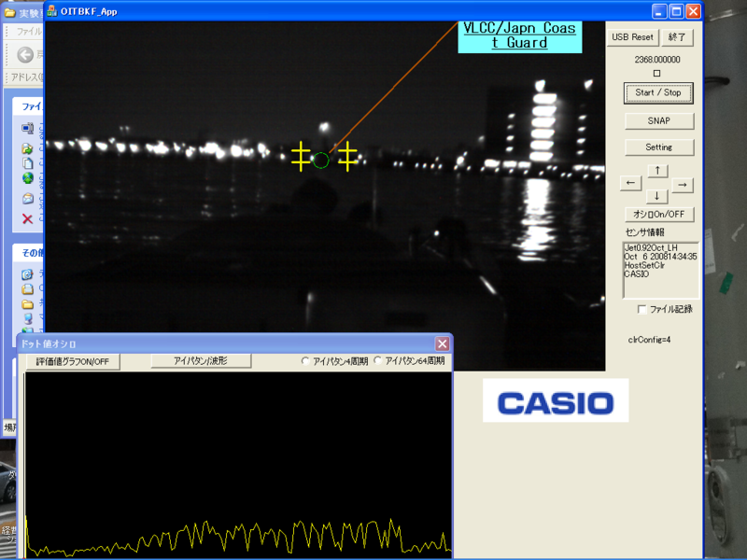Click the red X delete icon in Explorer sidebar
Screen dimensions: 747x560
click(28, 219)
